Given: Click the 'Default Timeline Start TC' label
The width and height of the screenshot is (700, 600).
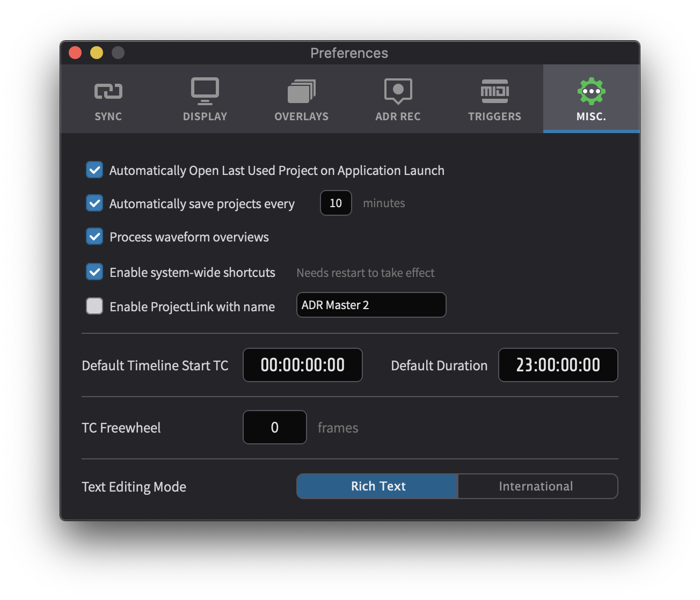Looking at the screenshot, I should click(155, 365).
